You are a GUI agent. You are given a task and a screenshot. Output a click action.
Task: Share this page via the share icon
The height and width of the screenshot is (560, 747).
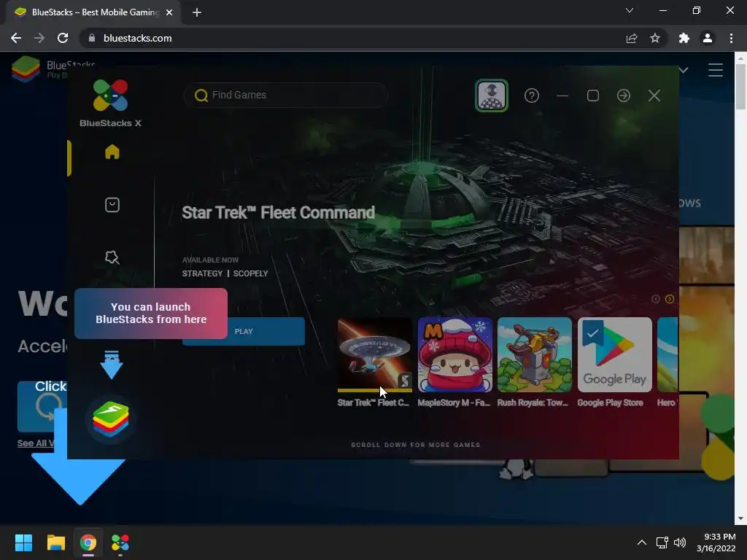click(x=631, y=38)
